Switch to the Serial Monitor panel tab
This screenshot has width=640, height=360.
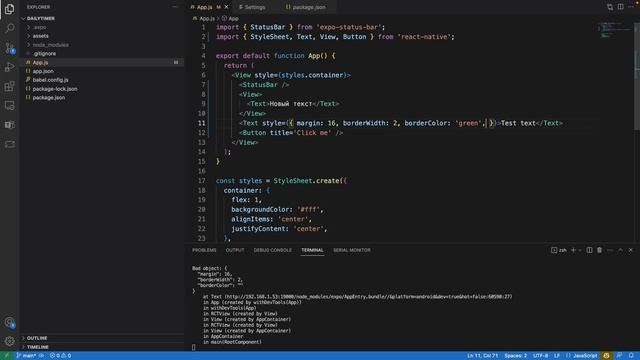[352, 250]
